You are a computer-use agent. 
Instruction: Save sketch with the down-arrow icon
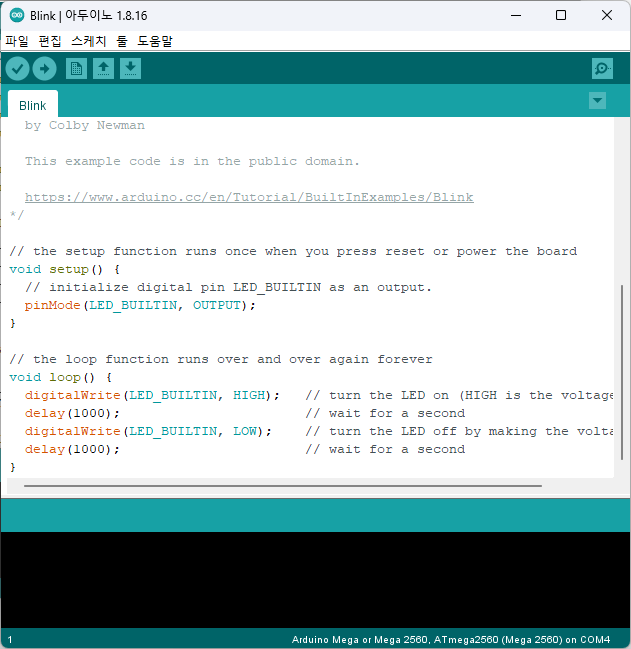[130, 68]
